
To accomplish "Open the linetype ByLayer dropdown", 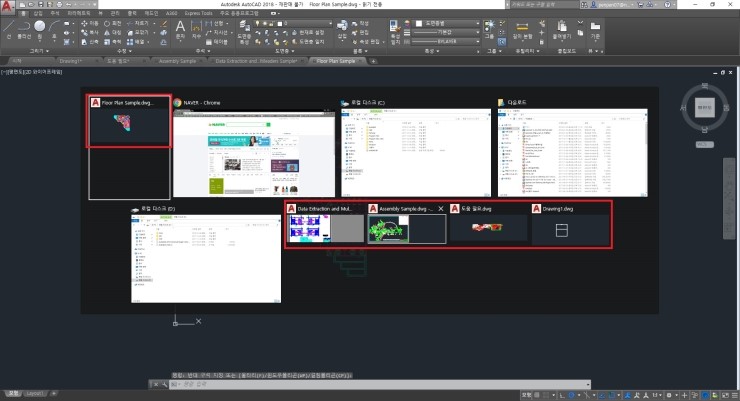I will pyautogui.click(x=446, y=42).
